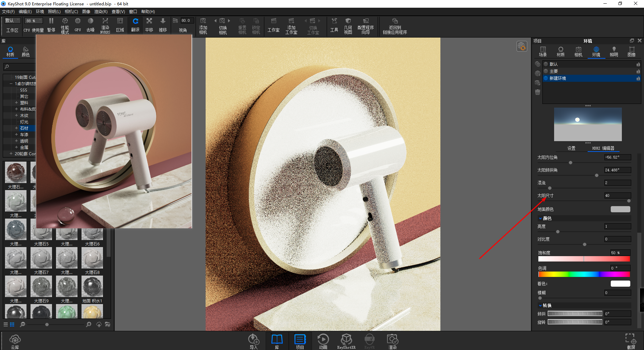
Task: Open the 默认 workspace dropdown
Action: [12, 20]
